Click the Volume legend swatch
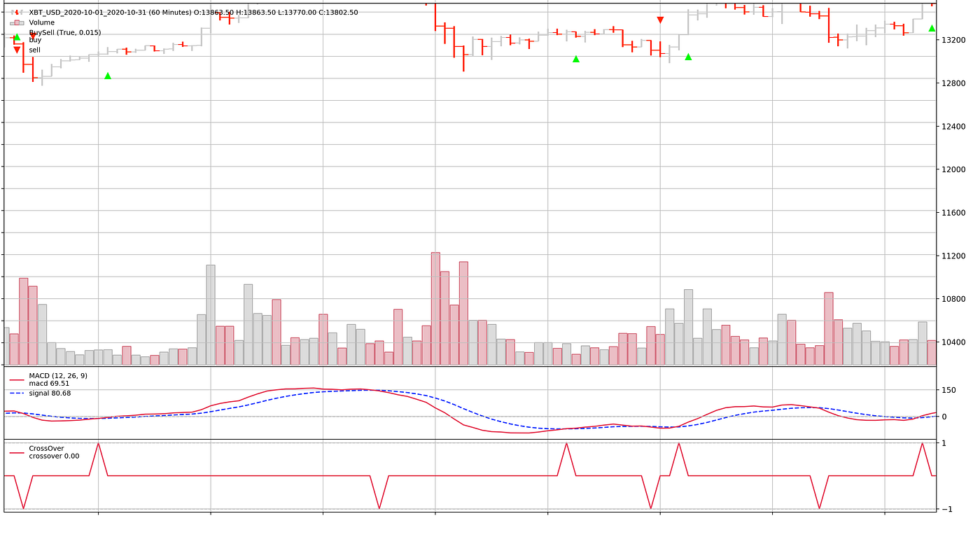The width and height of the screenshot is (980, 537). point(17,22)
